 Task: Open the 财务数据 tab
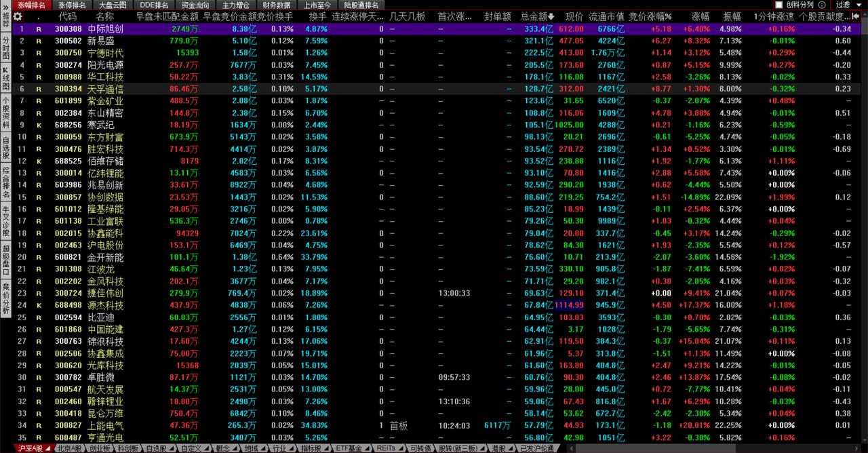tap(277, 5)
